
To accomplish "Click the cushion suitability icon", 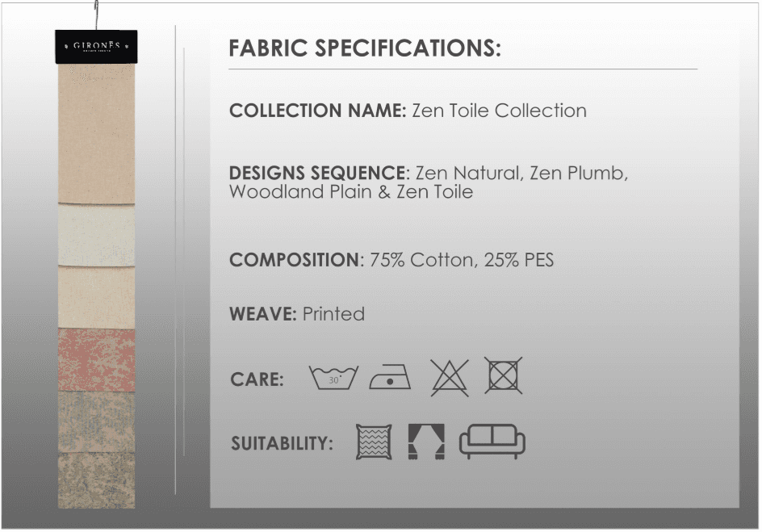I will 374,442.
